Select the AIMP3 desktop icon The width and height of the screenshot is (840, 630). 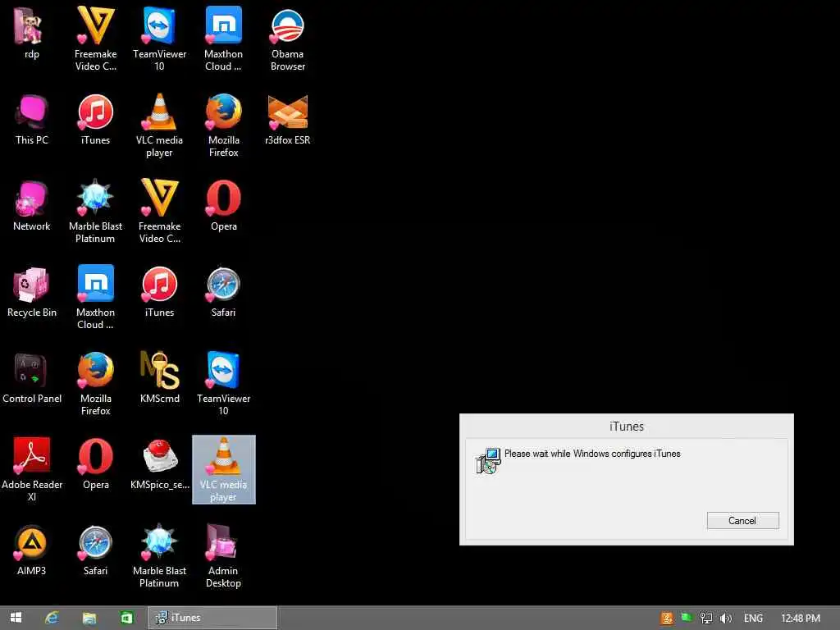32,550
